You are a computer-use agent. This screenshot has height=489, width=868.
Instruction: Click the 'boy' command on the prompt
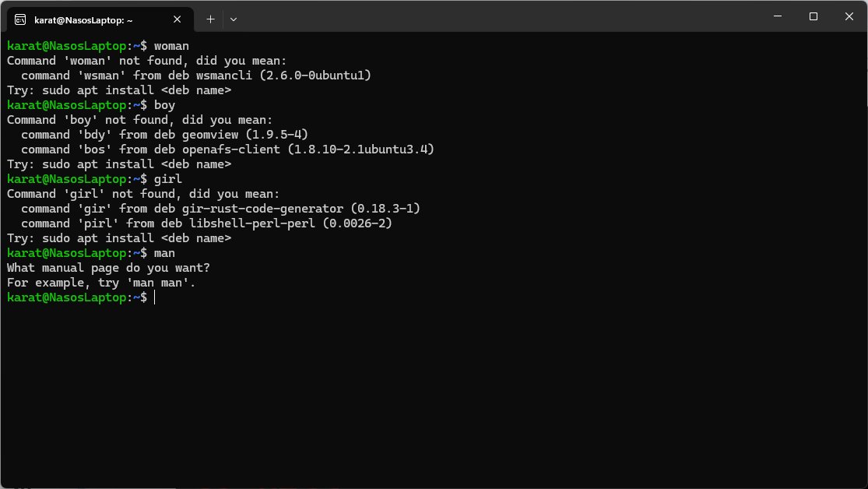[x=164, y=105]
